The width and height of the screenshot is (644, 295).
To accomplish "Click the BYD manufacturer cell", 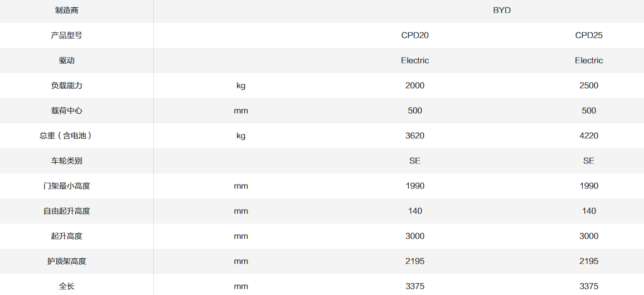I will [x=502, y=10].
